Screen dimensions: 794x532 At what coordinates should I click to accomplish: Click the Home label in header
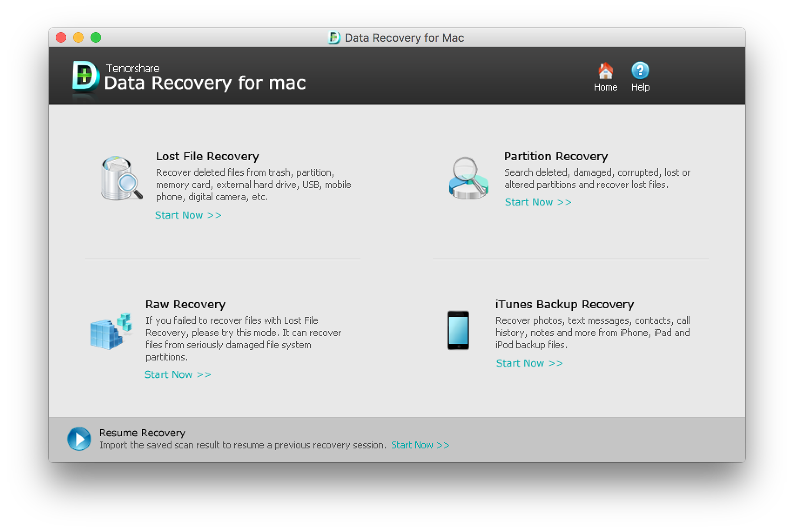606,87
